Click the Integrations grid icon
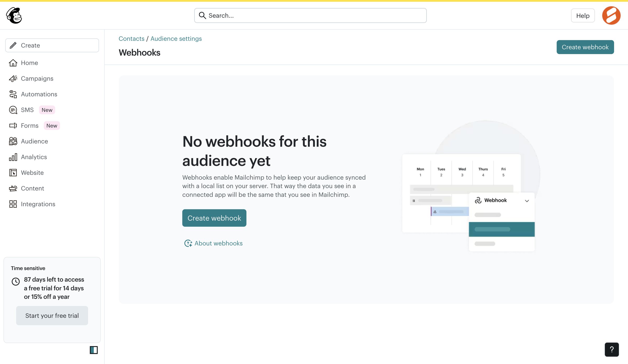The width and height of the screenshot is (628, 364). (x=13, y=204)
